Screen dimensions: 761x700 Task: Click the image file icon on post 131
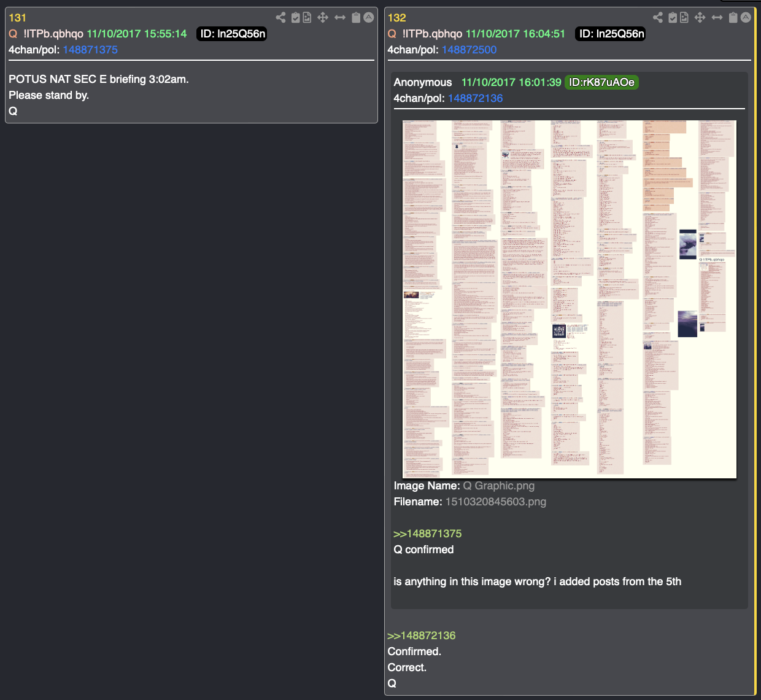[307, 17]
